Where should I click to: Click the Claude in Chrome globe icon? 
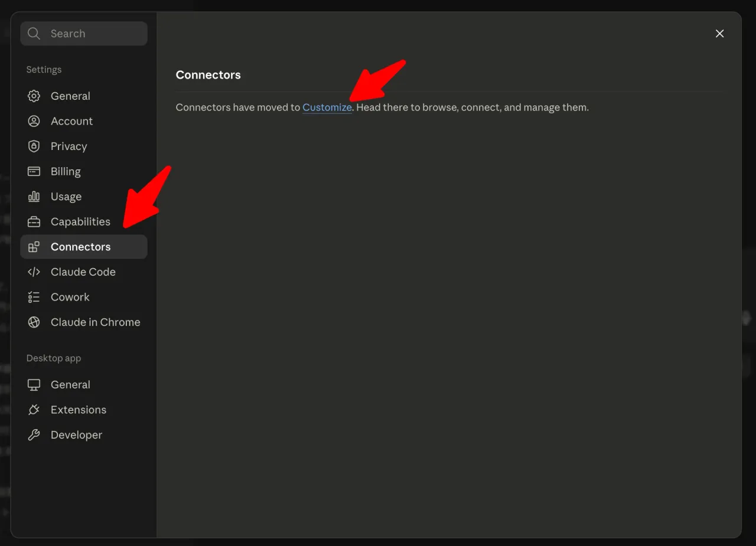(34, 322)
